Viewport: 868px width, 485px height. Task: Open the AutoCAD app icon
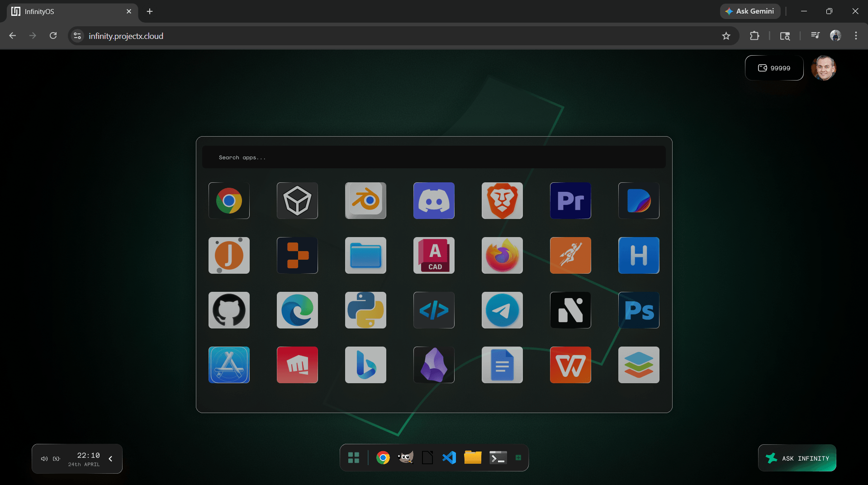434,255
